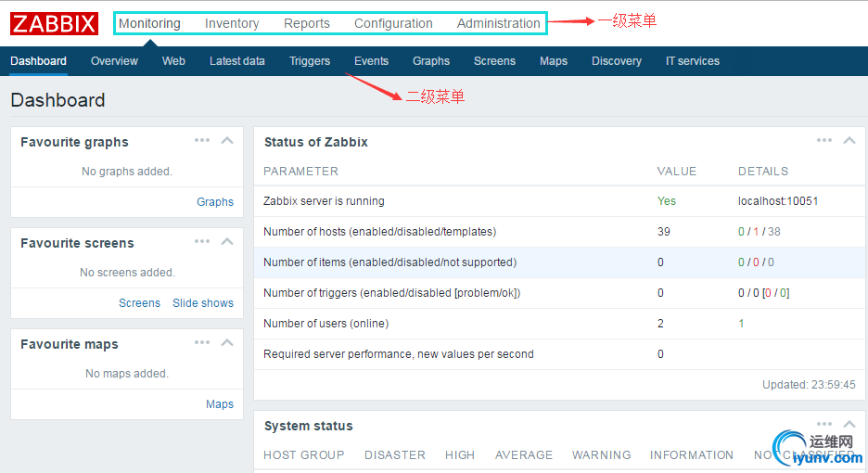Open the Maps submenu item

coord(553,61)
